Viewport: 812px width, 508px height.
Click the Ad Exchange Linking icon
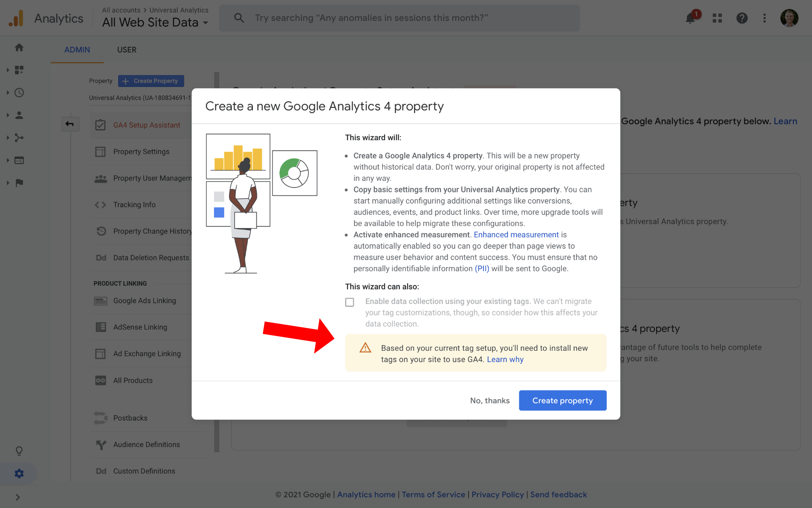tap(100, 354)
